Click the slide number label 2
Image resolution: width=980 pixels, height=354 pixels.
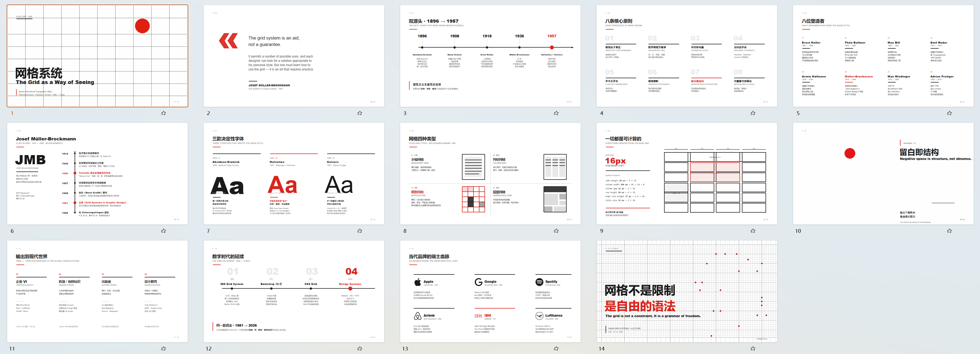click(x=209, y=113)
